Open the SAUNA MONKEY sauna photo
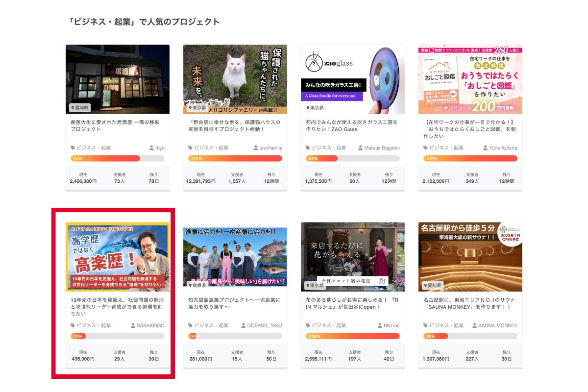The height and width of the screenshot is (392, 588). click(470, 256)
